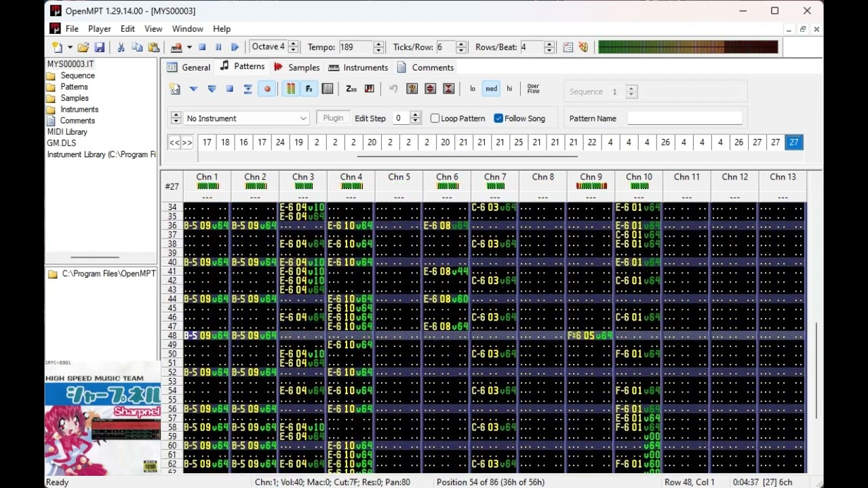Enable the Loop Pattern checkbox
Image resolution: width=868 pixels, height=488 pixels.
(435, 118)
